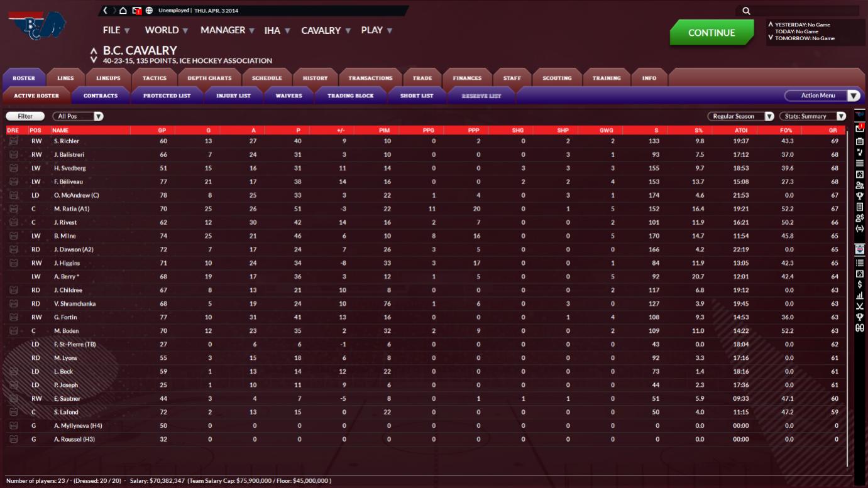Viewport: 868px width, 488px height.
Task: Toggle dressed jersey for A. Roussel
Action: (13, 439)
